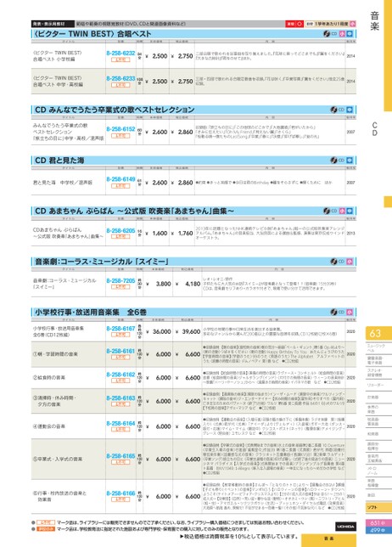
Task: Click the red badge in the top gray bar
Action: point(294,24)
